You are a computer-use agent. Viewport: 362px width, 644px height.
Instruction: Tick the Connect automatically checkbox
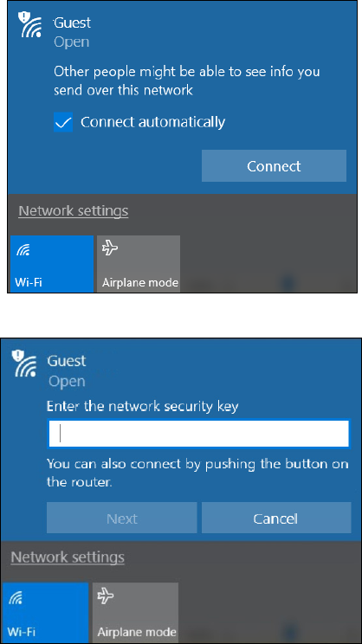63,122
